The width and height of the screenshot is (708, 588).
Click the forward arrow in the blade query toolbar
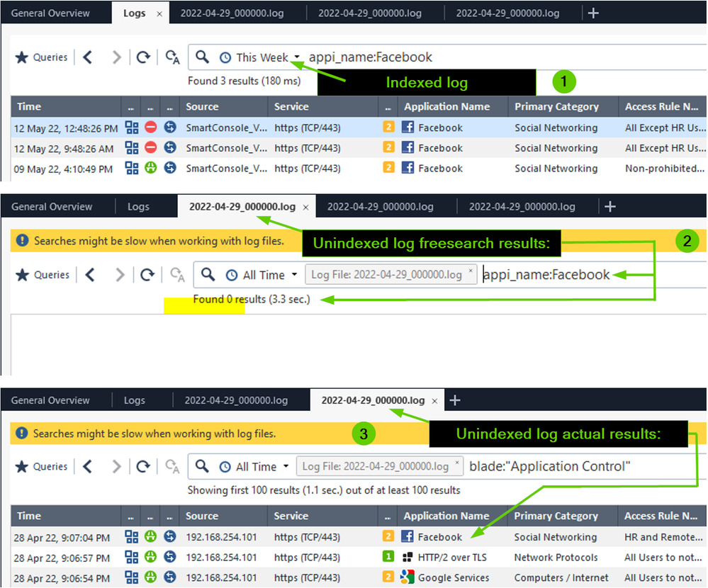click(116, 467)
